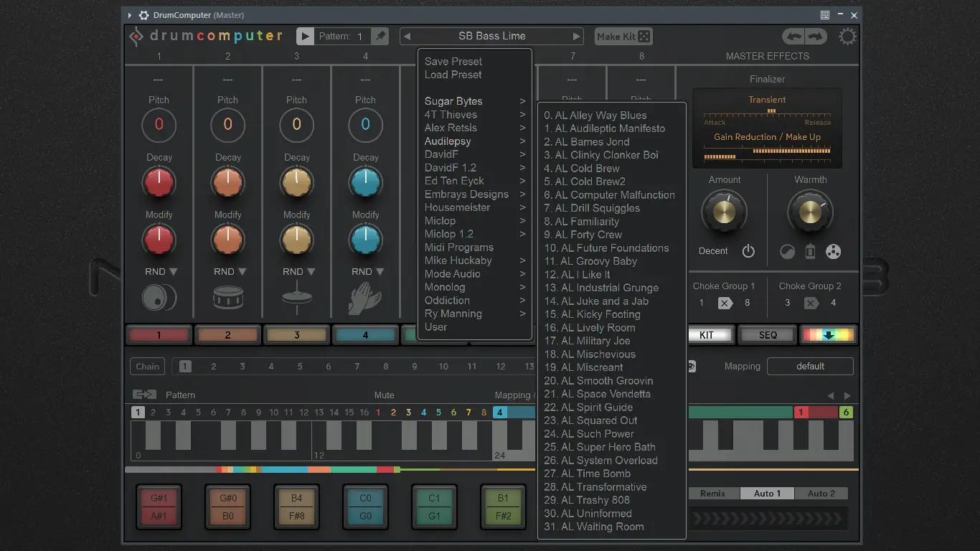Open the settings gear in drumcomputer header
The width and height of the screenshot is (980, 551).
click(847, 37)
